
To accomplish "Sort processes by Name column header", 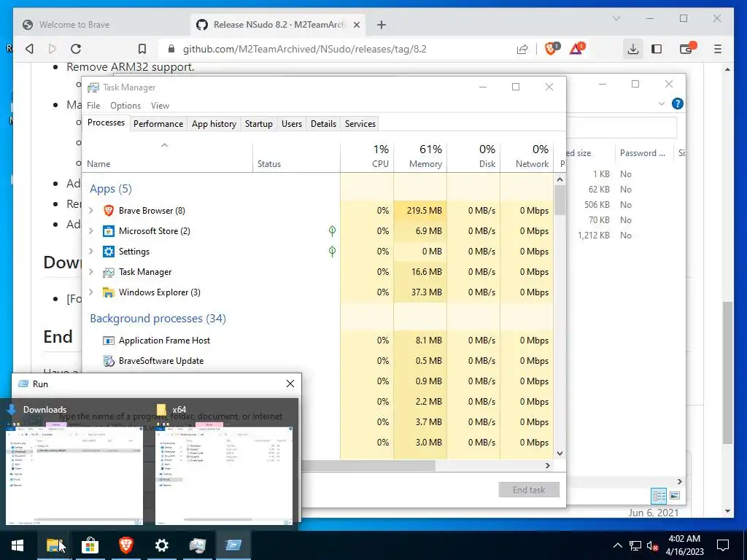I will [x=168, y=156].
